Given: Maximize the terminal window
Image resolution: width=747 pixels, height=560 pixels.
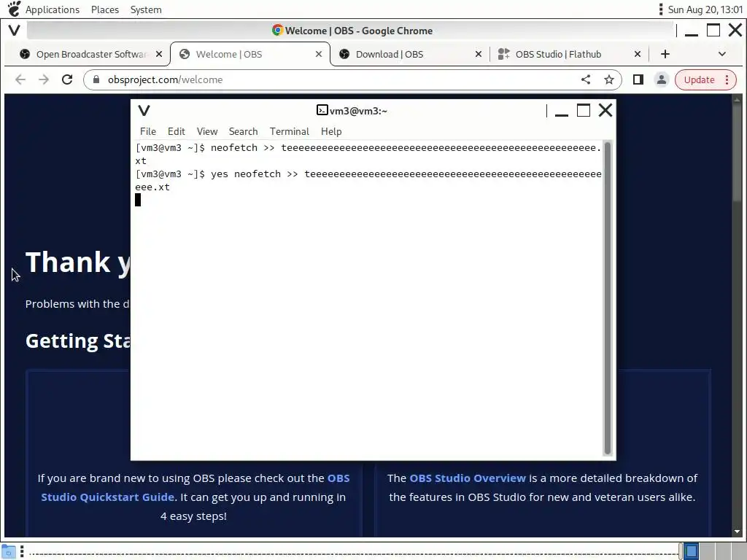Looking at the screenshot, I should click(584, 111).
